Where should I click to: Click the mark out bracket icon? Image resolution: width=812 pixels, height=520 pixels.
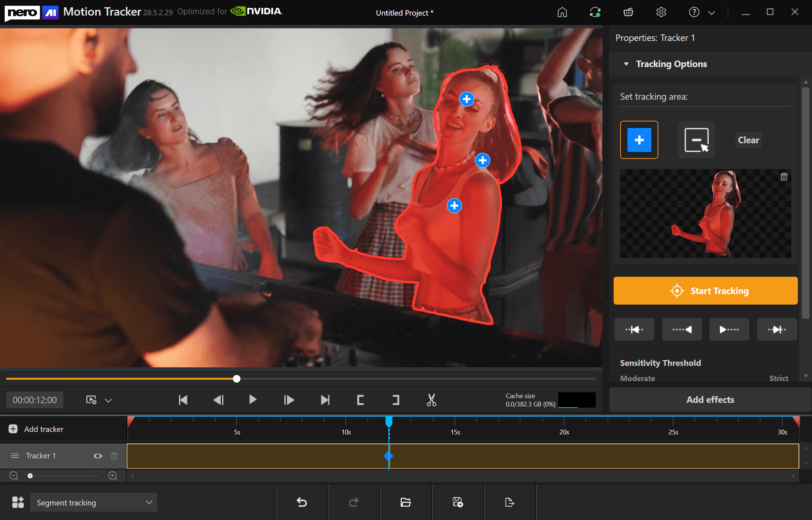click(x=396, y=400)
